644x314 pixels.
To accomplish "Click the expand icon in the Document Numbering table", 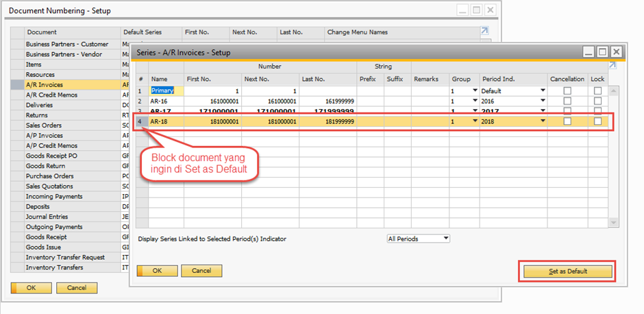I will pyautogui.click(x=484, y=31).
